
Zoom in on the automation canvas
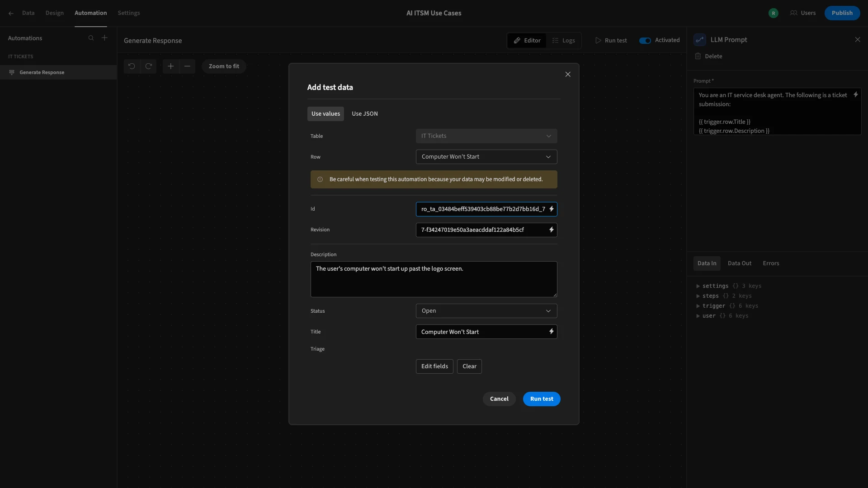pyautogui.click(x=170, y=66)
